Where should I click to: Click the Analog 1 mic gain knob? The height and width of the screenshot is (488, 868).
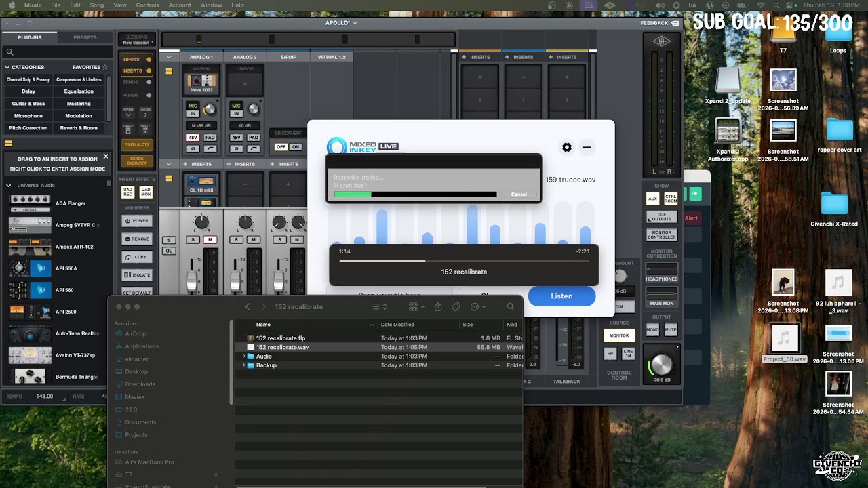tap(210, 109)
